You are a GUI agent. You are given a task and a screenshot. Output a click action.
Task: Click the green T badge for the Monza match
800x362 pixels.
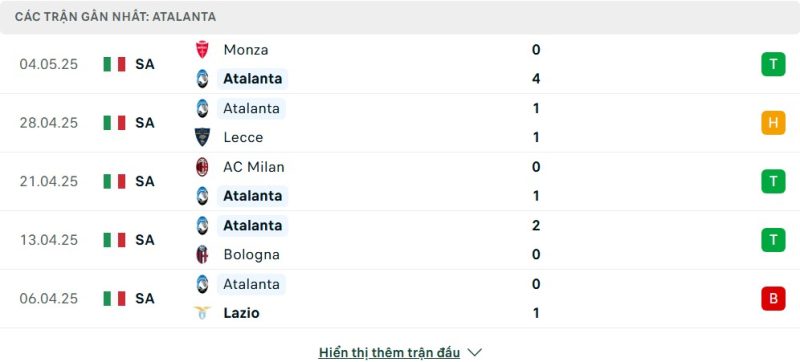pyautogui.click(x=773, y=64)
